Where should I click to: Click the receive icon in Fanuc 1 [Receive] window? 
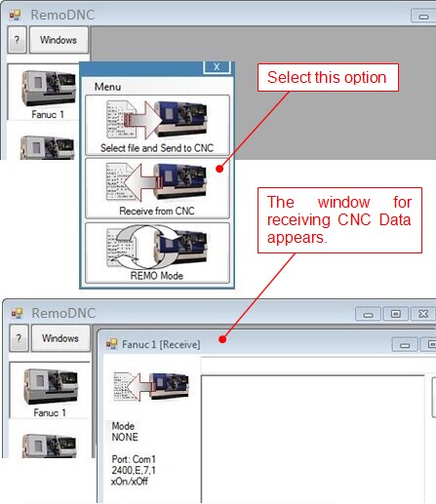[151, 387]
